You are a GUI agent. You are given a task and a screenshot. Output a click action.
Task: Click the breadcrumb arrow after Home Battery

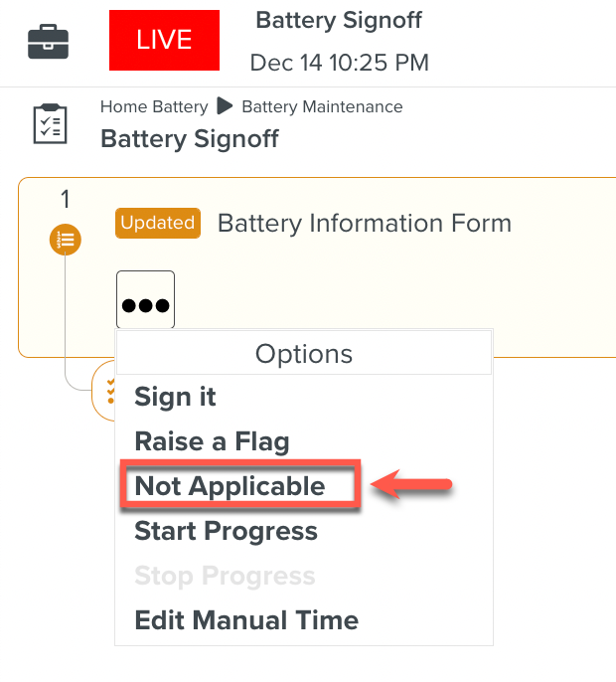click(226, 106)
